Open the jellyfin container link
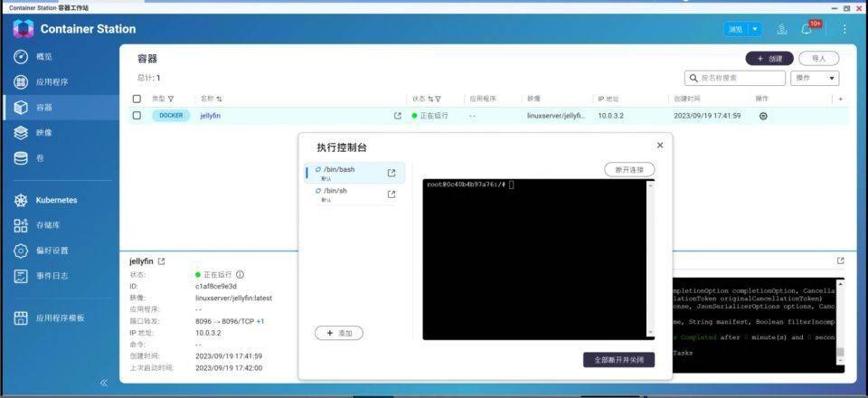The height and width of the screenshot is (398, 868). pyautogui.click(x=211, y=116)
